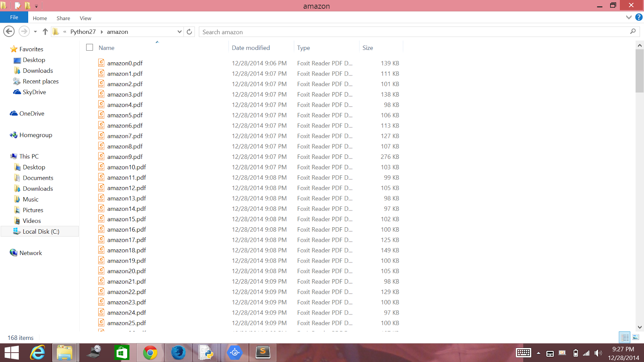644x362 pixels.
Task: Open the blue hexagon app on taskbar
Action: 235,353
